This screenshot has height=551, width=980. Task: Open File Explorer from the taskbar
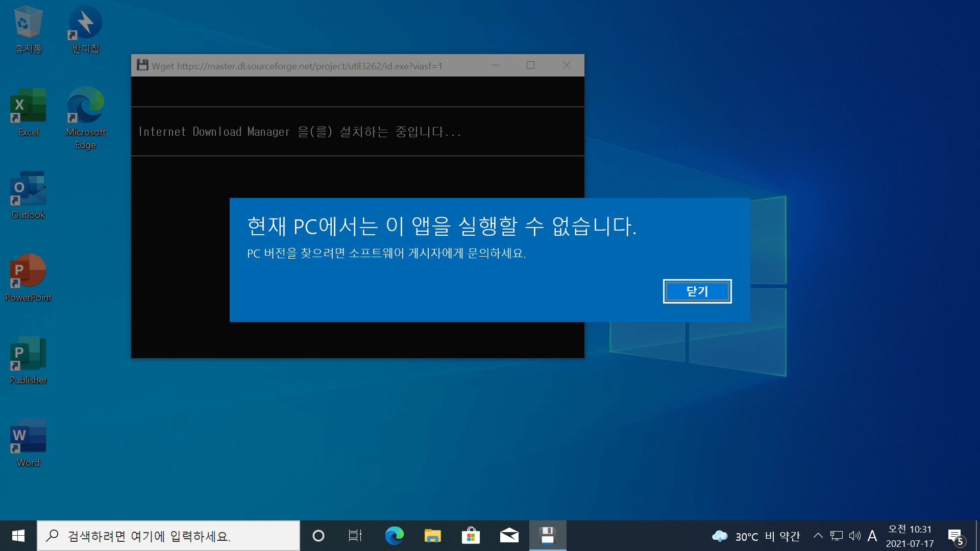tap(432, 536)
